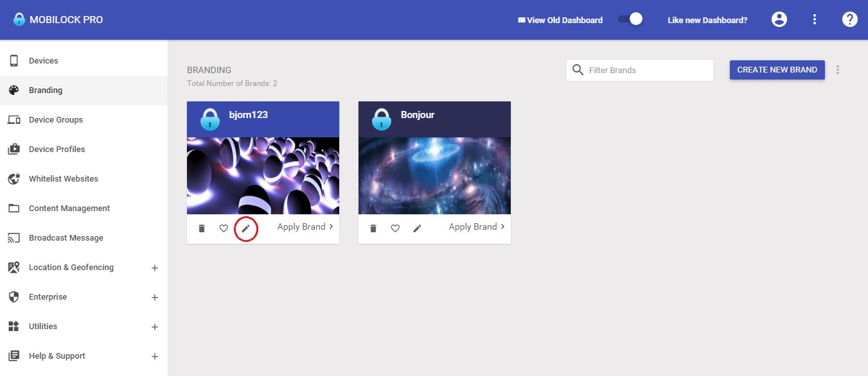Screen dimensions: 868x376
Task: Click the Device Profiles icon
Action: (13, 150)
